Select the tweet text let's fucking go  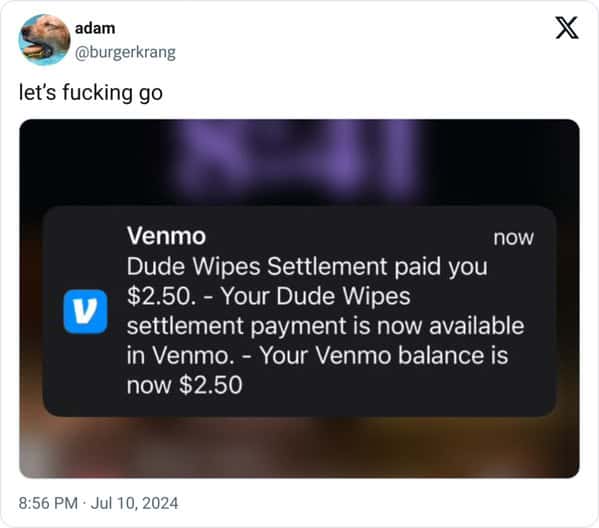[x=91, y=92]
